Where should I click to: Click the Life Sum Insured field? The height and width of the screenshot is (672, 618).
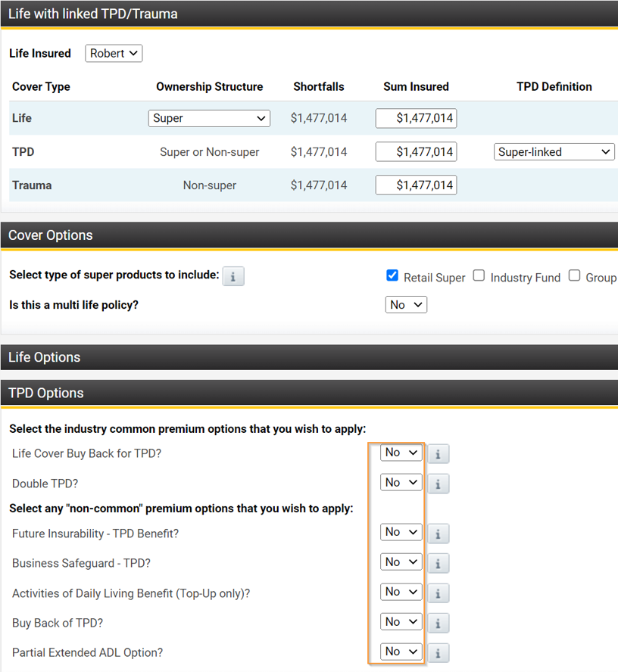(416, 118)
